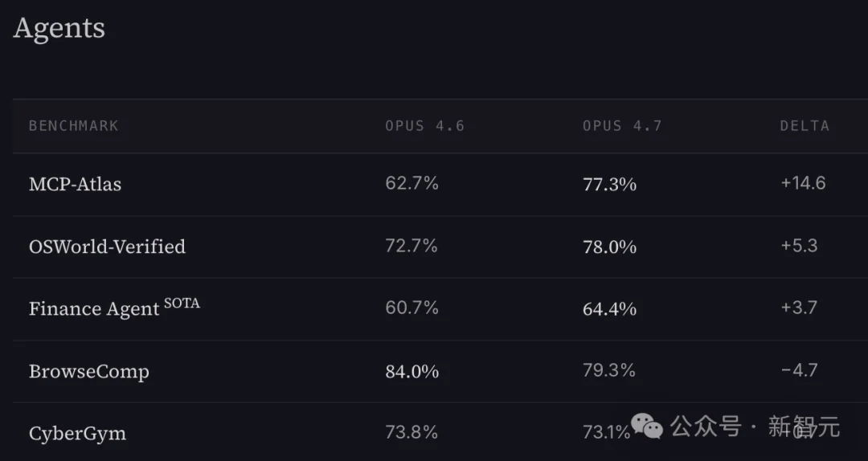Click the SOTA superscript badge

pyautogui.click(x=182, y=303)
